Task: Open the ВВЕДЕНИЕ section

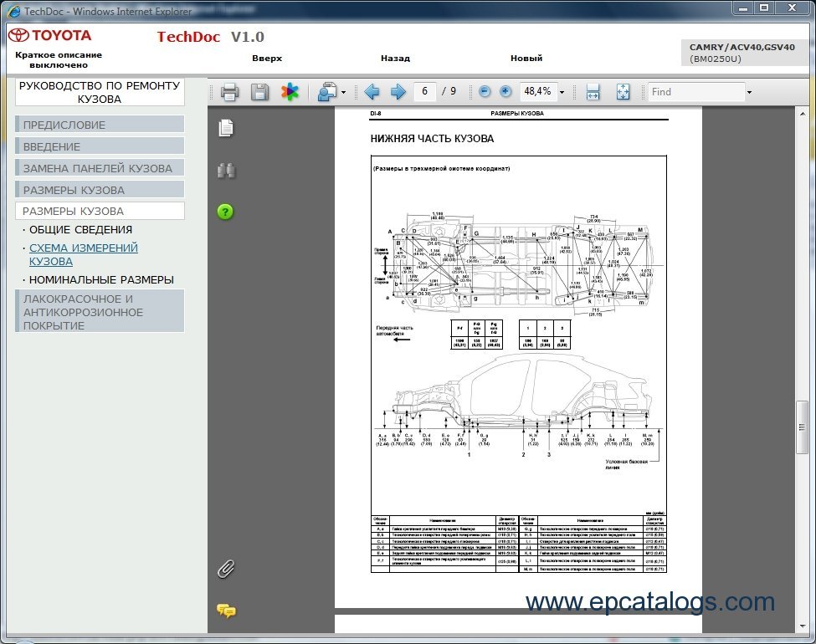Action: [100, 146]
